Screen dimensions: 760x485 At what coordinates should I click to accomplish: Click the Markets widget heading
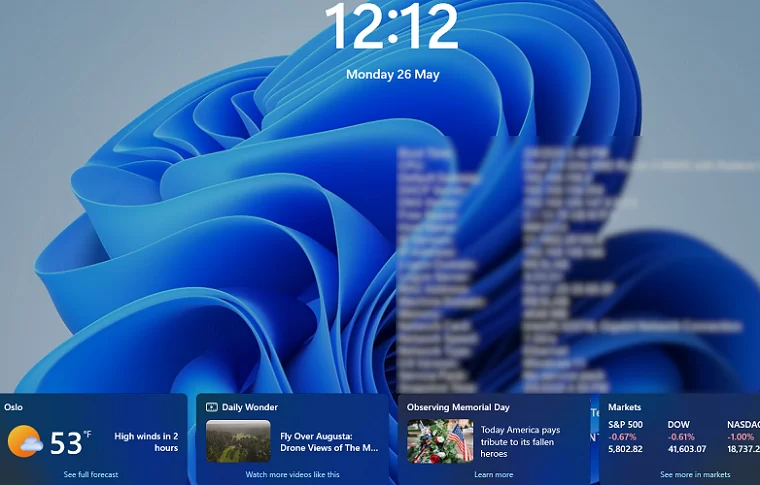[x=624, y=407]
